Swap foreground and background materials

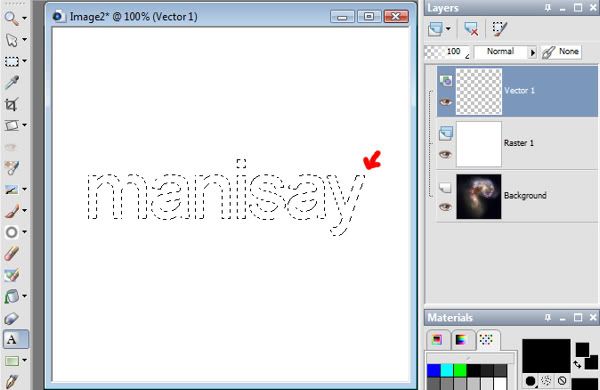(x=577, y=364)
